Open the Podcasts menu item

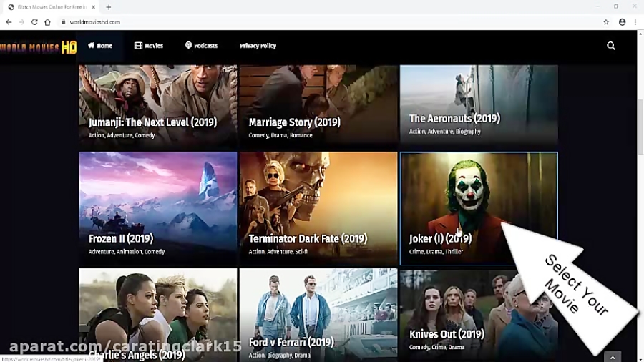point(201,46)
